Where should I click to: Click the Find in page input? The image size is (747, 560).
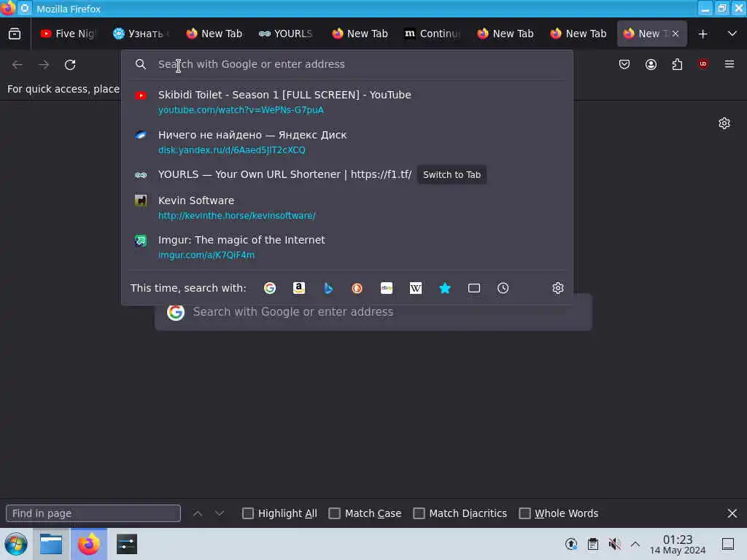pos(93,513)
